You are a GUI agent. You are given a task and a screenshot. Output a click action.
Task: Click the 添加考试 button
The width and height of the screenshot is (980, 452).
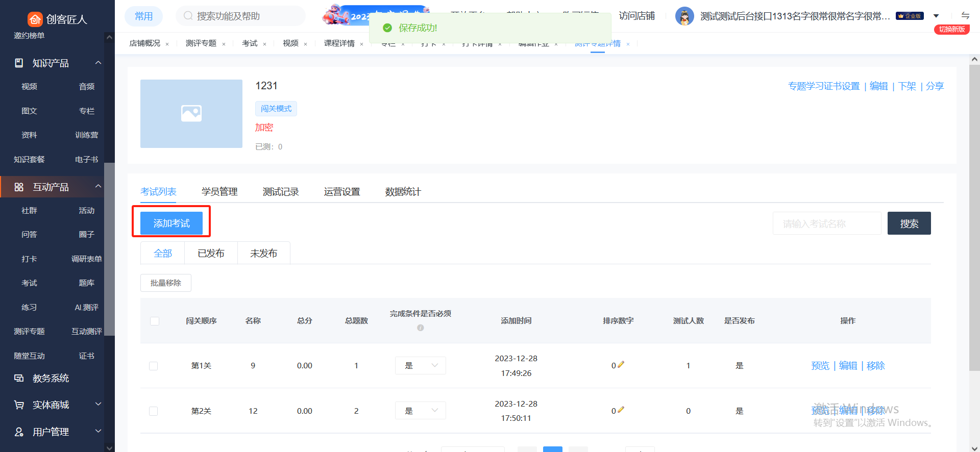coord(171,223)
